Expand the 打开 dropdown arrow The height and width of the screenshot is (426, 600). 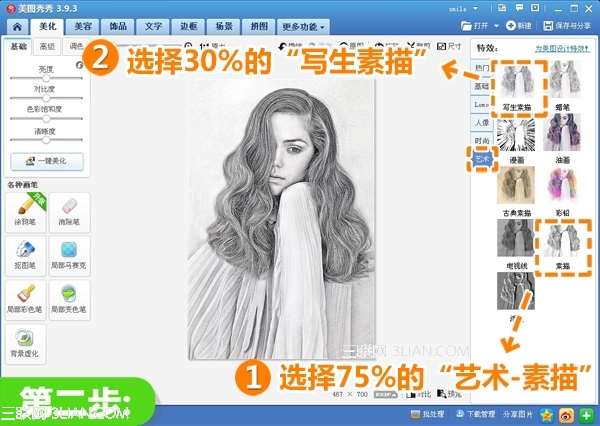tap(496, 26)
